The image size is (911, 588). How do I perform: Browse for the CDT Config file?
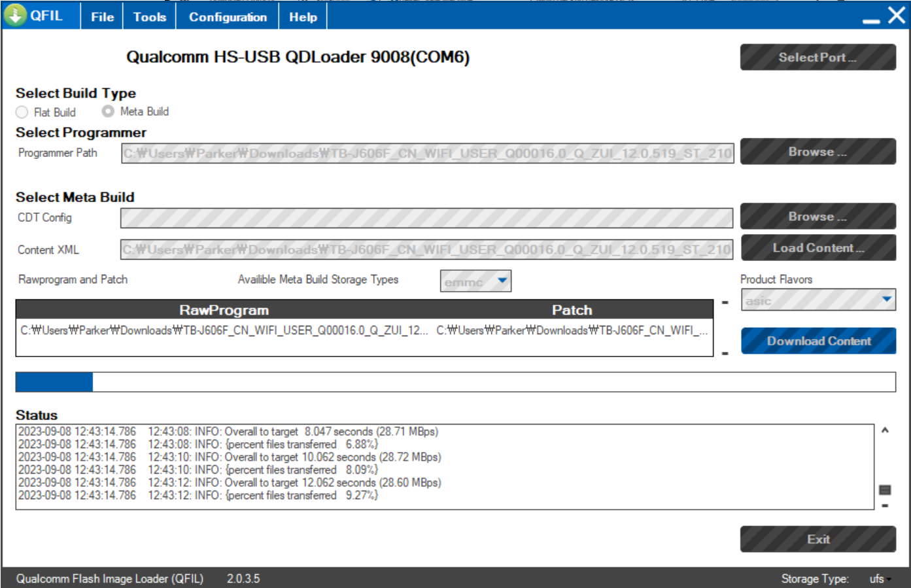click(817, 216)
